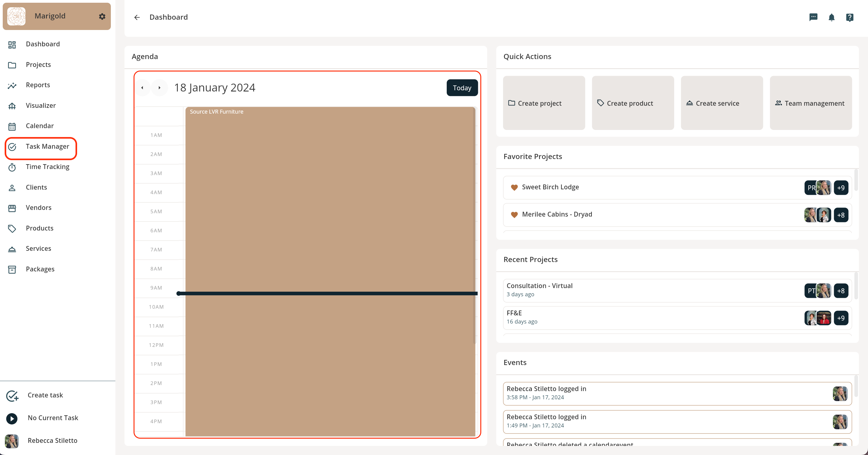Click the agenda calendar vertical scrollbar
The height and width of the screenshot is (455, 868).
point(475,226)
